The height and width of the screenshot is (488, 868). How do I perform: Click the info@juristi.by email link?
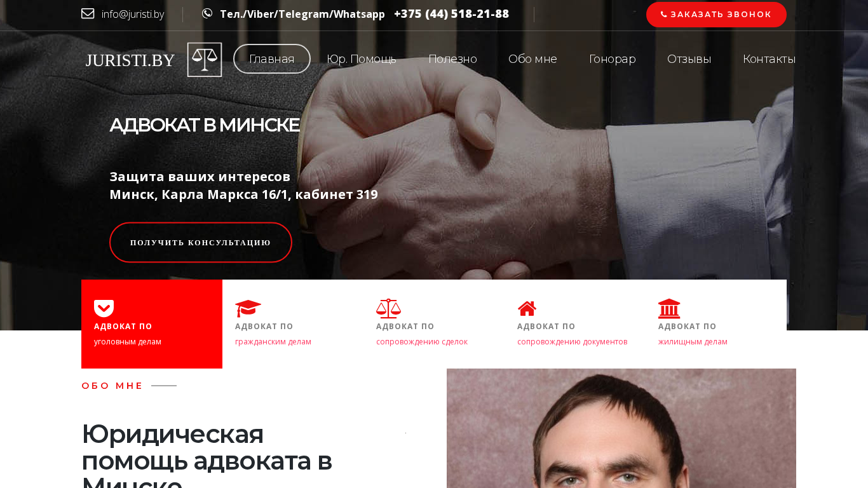(133, 14)
